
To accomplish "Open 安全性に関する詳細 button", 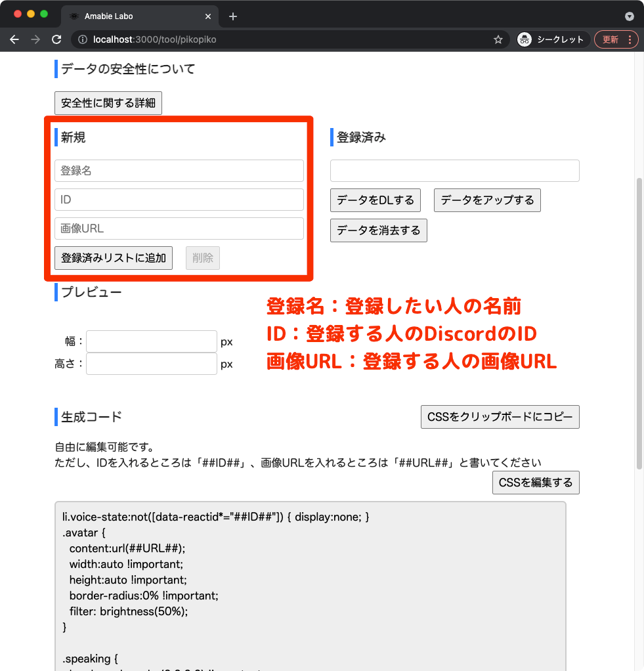I will [x=108, y=103].
